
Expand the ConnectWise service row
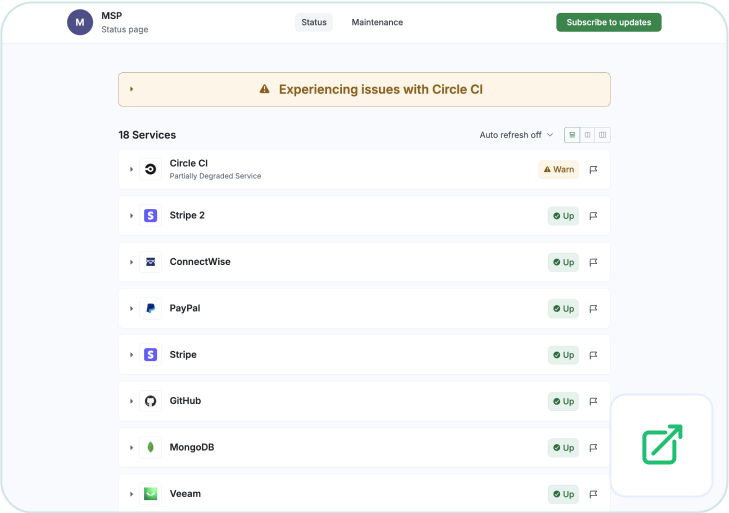coord(132,262)
